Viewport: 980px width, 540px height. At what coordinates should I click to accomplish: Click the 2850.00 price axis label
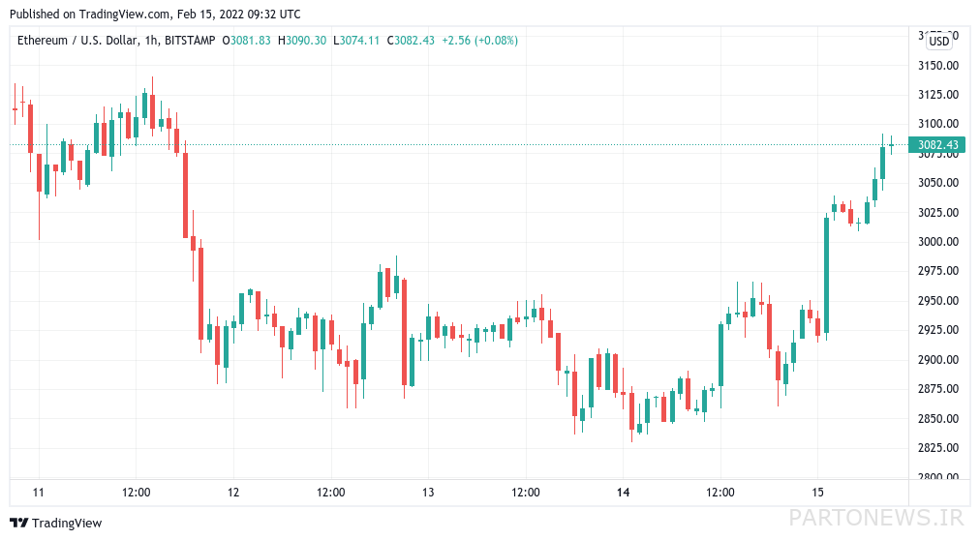938,418
